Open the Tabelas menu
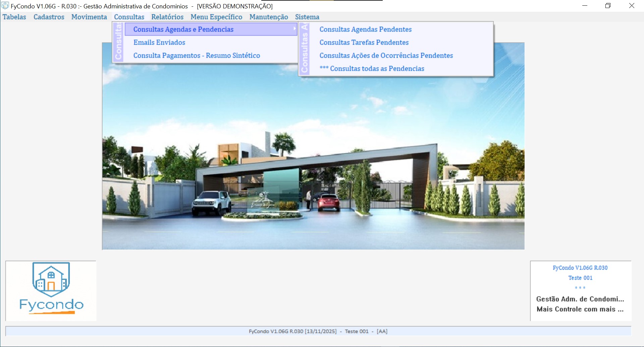 click(x=14, y=17)
